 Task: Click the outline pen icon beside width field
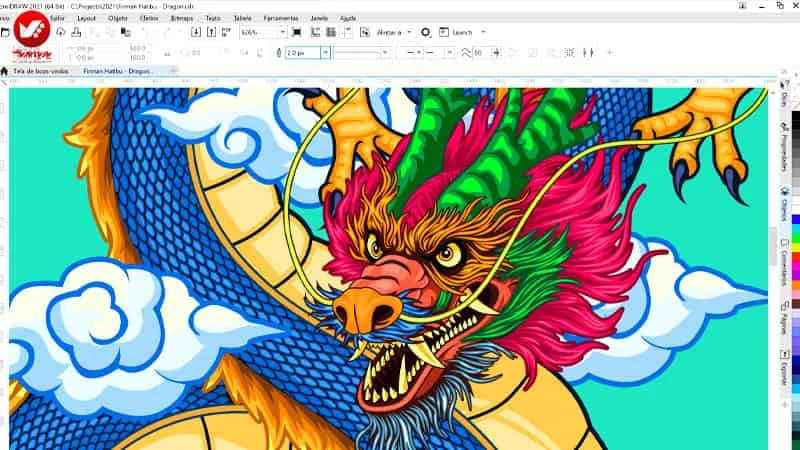(x=279, y=53)
